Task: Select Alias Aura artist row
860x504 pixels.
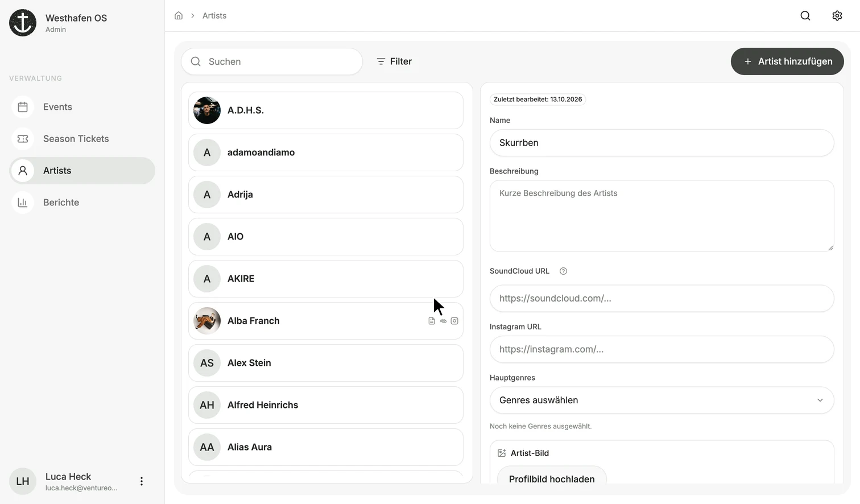Action: (x=326, y=447)
